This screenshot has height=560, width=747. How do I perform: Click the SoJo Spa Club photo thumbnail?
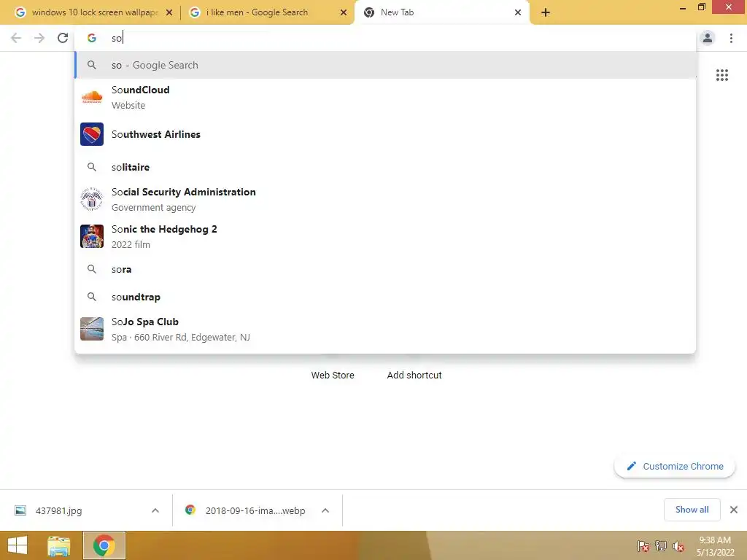92,329
